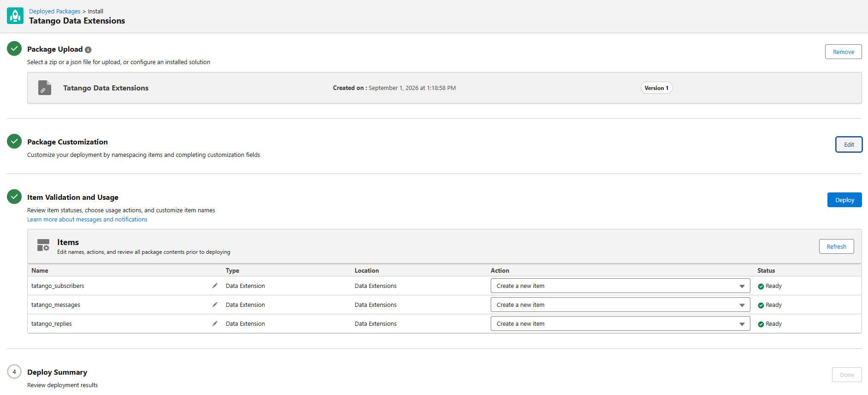
Task: Remove the uploaded package
Action: point(843,52)
